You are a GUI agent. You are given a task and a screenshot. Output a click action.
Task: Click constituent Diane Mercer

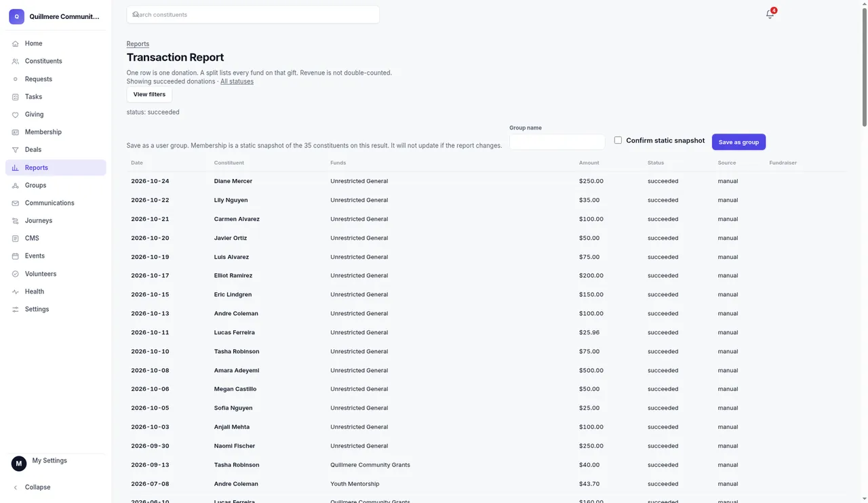coord(233,181)
